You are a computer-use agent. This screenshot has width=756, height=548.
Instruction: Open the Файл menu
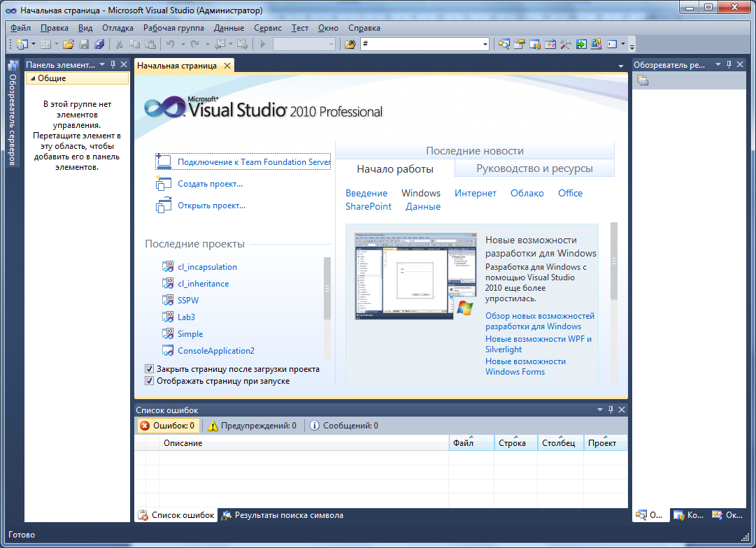pyautogui.click(x=21, y=28)
